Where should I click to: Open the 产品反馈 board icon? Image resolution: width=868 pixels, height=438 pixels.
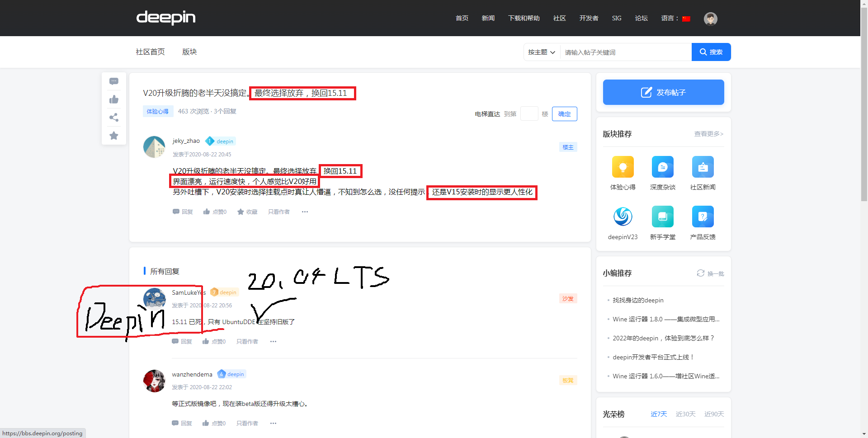click(703, 217)
